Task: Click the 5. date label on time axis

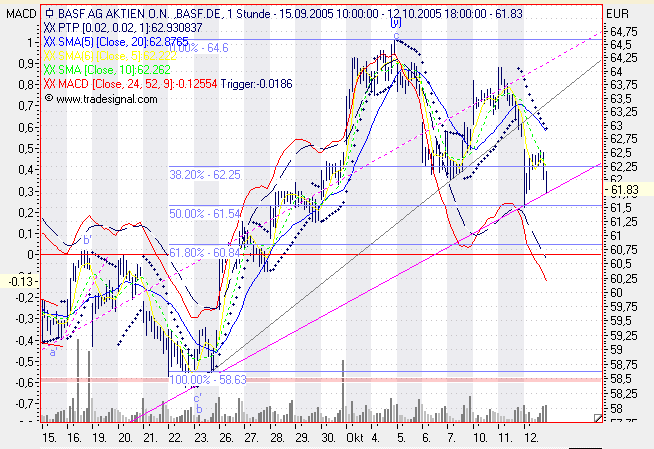Action: coord(401,438)
